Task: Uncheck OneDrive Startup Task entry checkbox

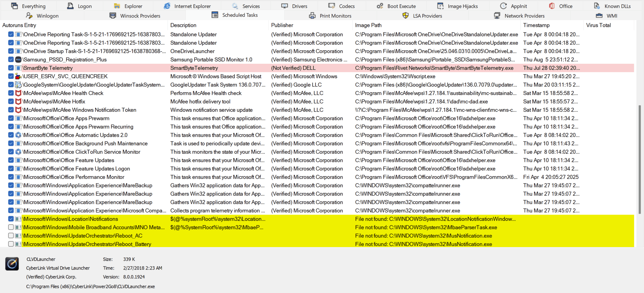Action: (x=11, y=51)
